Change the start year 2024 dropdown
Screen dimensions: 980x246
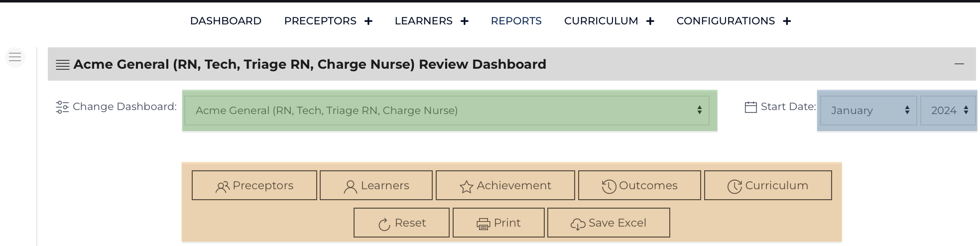948,111
